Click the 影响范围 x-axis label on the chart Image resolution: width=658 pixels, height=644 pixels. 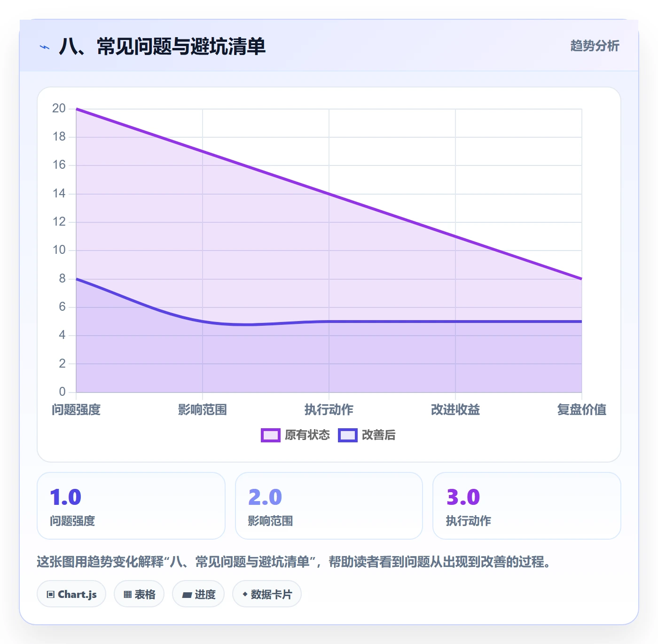(203, 410)
